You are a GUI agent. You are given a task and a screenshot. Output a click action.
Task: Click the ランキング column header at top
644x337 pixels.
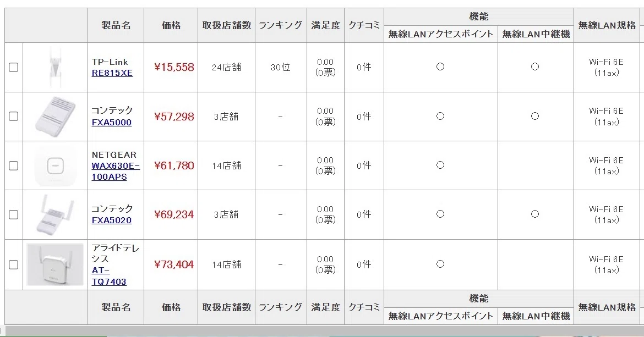pos(281,25)
